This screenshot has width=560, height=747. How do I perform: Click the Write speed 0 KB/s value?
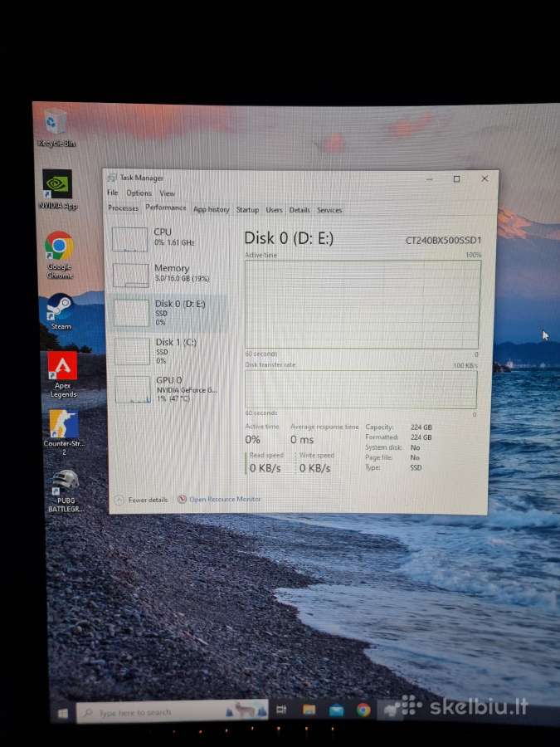pyautogui.click(x=314, y=468)
